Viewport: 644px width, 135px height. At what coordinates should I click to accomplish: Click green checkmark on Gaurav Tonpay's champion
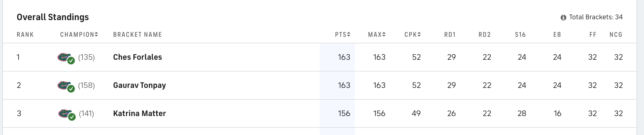click(71, 89)
